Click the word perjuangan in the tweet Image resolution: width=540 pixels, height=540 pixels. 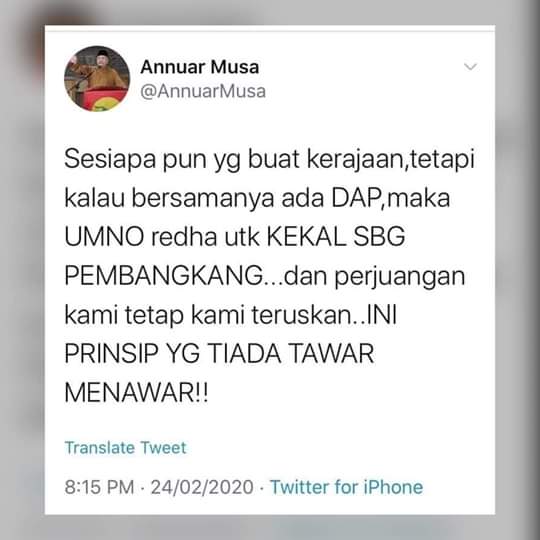tap(400, 278)
